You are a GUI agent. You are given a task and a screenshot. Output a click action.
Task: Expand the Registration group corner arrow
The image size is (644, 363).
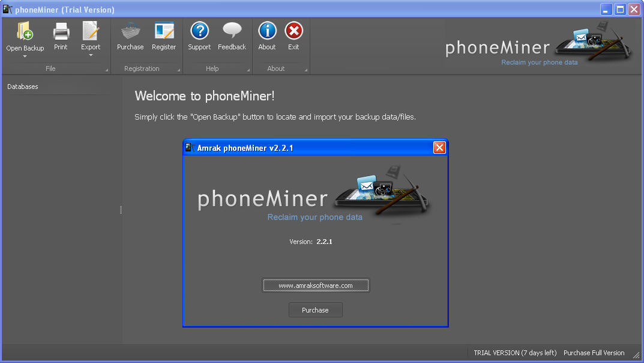178,70
